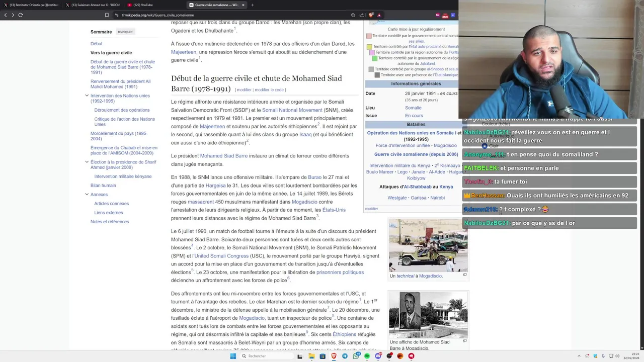
Task: Open the zoom magnifier icon in address bar
Action: (353, 15)
